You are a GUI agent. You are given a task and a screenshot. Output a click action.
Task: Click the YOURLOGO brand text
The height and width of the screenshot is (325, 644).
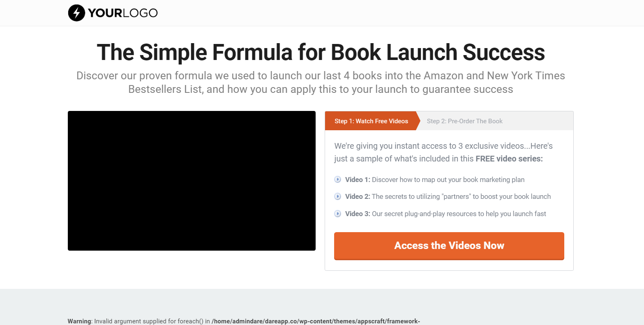click(122, 13)
